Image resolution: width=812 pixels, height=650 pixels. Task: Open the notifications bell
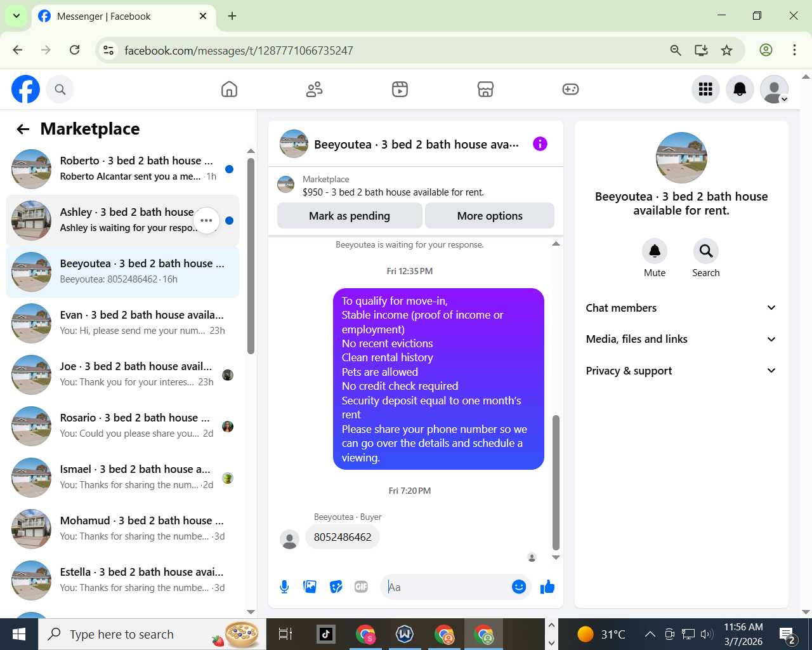click(740, 90)
